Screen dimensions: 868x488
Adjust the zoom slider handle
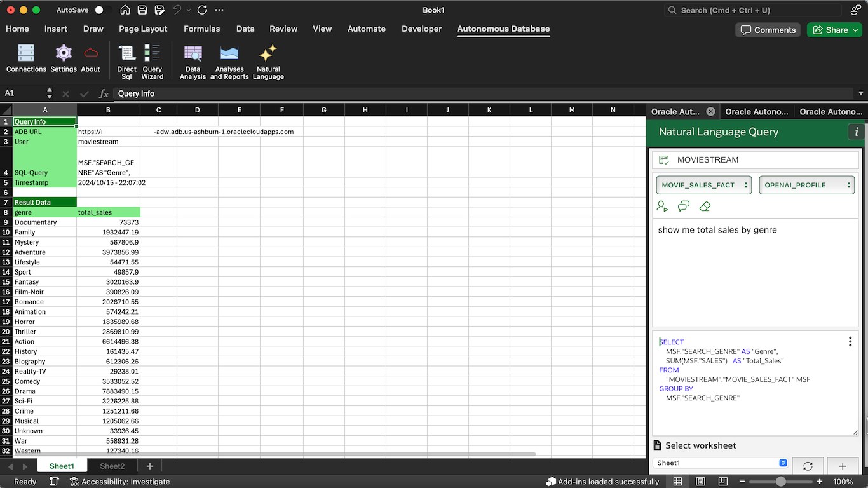tap(780, 482)
